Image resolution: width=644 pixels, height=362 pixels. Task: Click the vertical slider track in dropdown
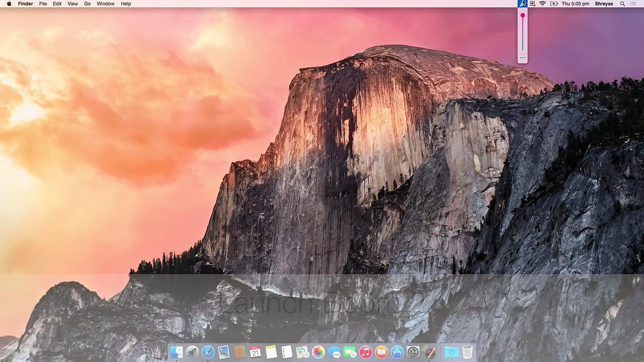click(x=523, y=33)
